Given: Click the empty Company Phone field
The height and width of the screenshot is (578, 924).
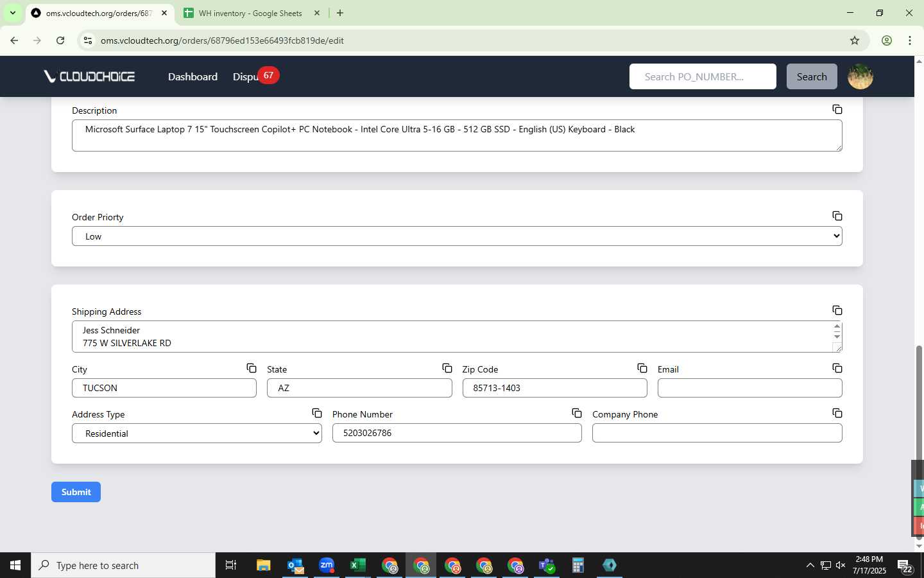Looking at the screenshot, I should click(x=717, y=433).
